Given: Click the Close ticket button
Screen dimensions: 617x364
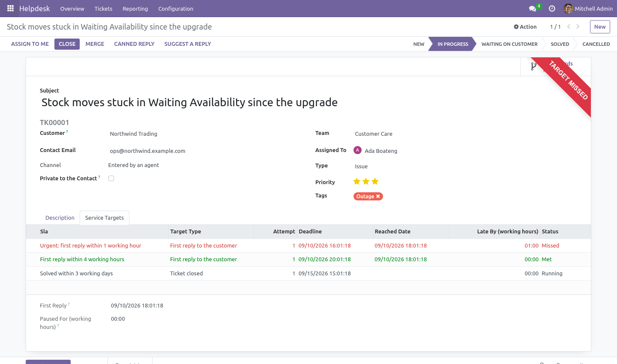Looking at the screenshot, I should 67,44.
